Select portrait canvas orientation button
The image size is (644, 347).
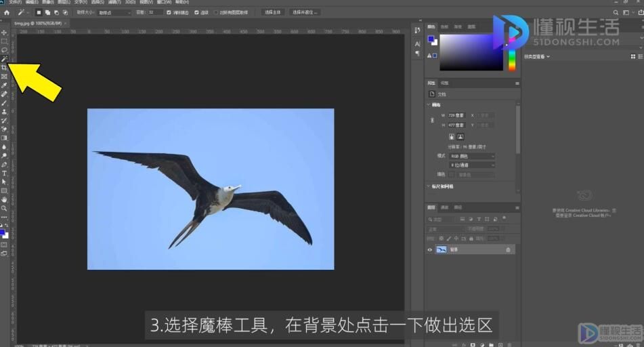pos(452,137)
